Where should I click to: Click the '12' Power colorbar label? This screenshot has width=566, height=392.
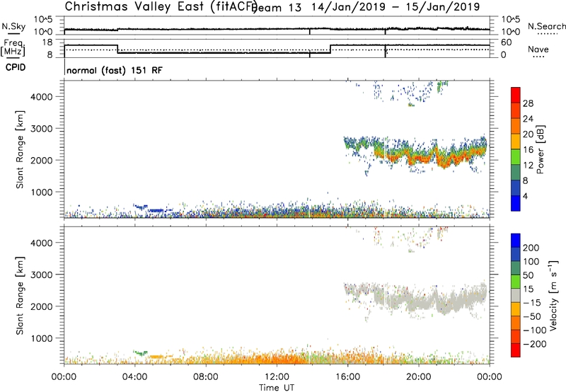[x=528, y=165]
